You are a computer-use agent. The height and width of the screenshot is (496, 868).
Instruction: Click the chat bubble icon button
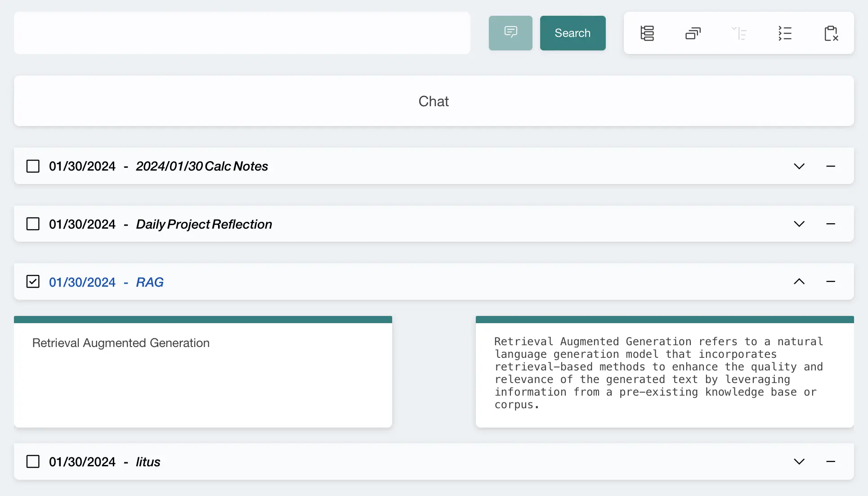tap(510, 33)
